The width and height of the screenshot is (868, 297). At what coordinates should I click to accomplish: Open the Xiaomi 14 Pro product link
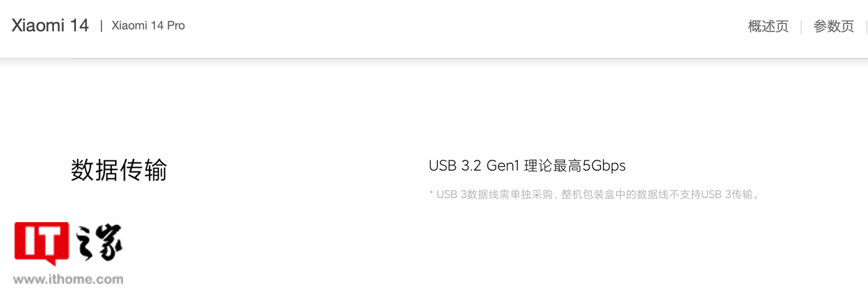(x=148, y=26)
